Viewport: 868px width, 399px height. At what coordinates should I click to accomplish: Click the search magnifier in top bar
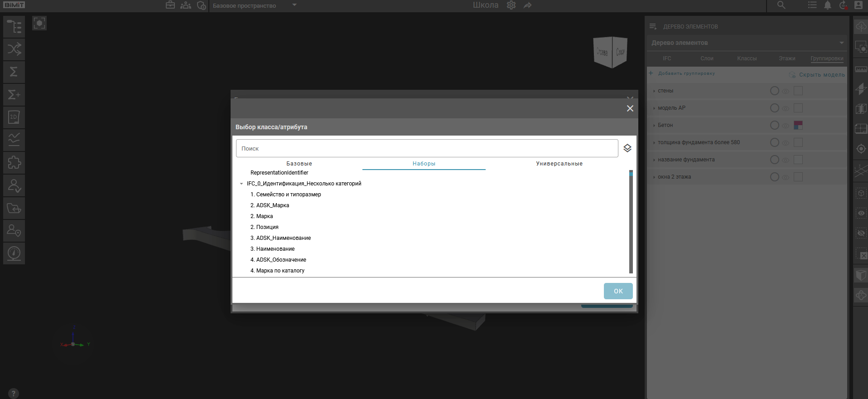781,5
